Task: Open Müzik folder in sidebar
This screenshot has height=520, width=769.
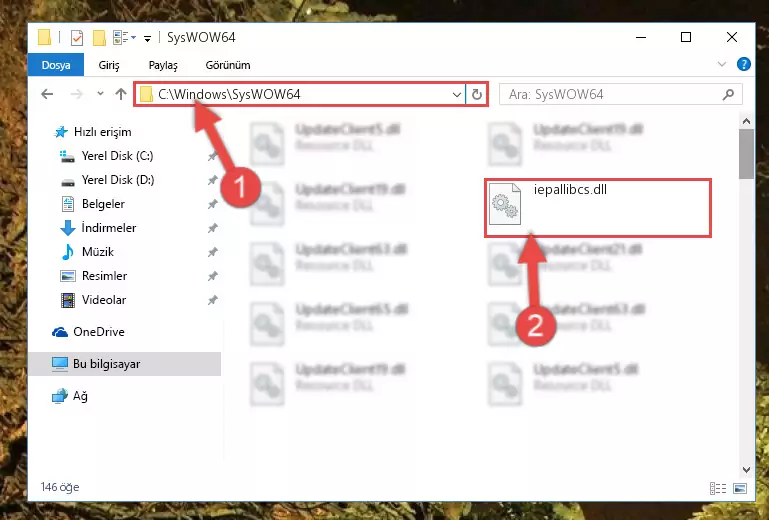Action: pos(98,252)
